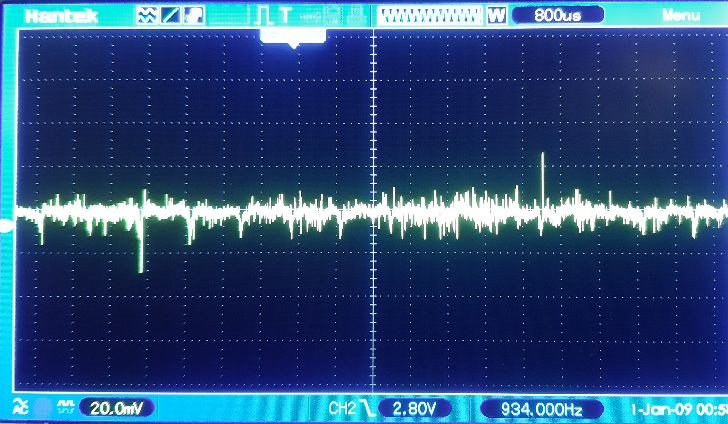Click the diagonal-line icon in top bar
This screenshot has height=424, width=728.
[170, 16]
